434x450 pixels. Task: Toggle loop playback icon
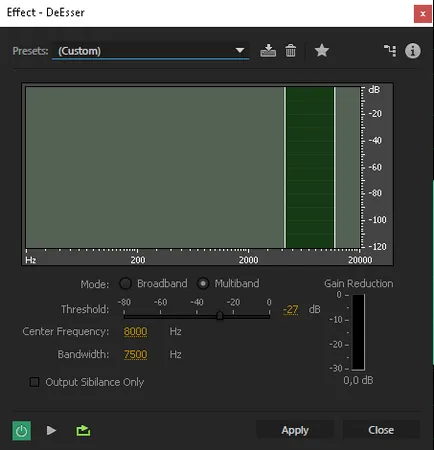[83, 430]
